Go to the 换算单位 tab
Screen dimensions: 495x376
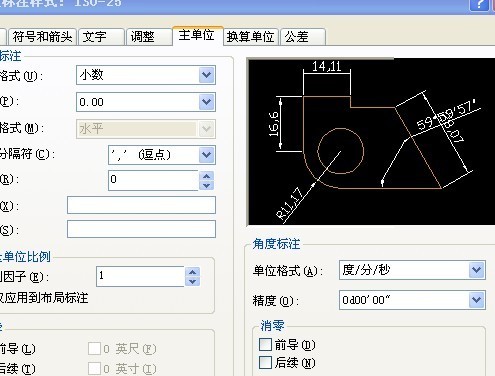click(251, 36)
